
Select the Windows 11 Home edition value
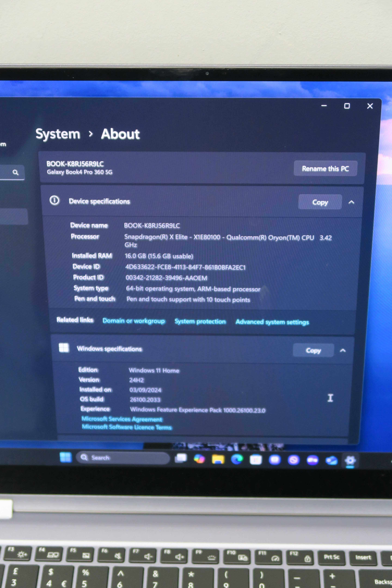click(x=154, y=370)
